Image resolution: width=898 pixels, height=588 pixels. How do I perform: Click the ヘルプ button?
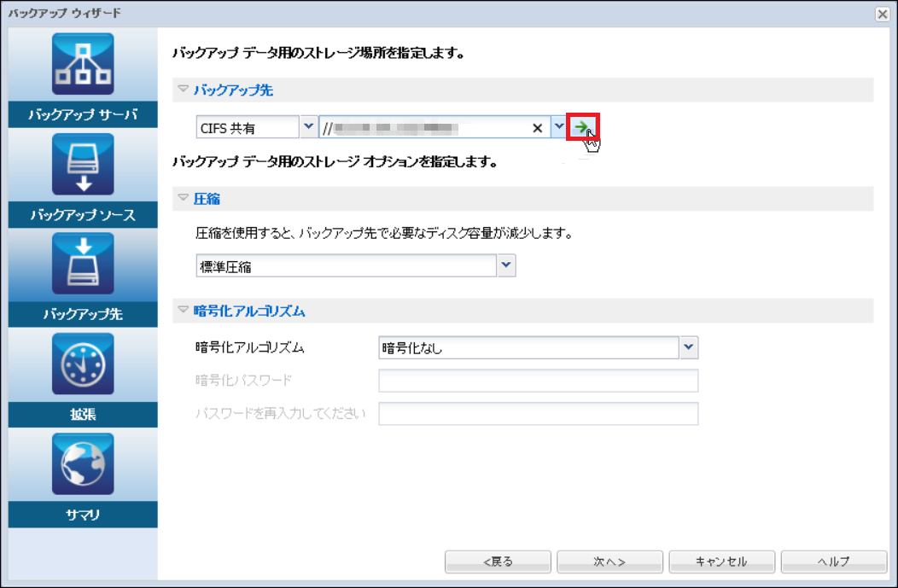(x=834, y=562)
